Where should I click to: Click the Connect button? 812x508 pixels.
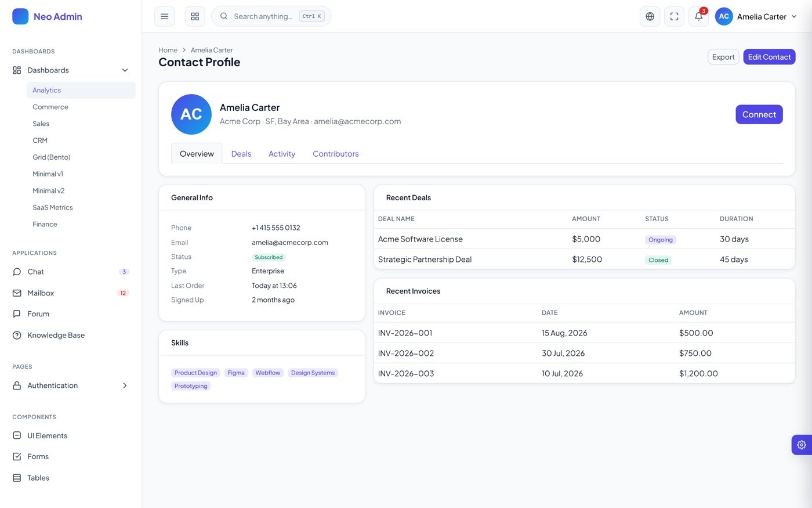759,114
